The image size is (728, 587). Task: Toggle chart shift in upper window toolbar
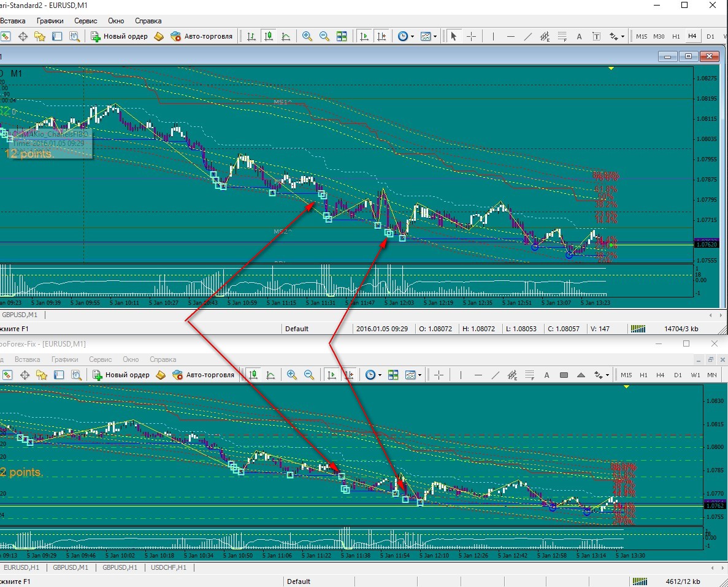coord(381,36)
